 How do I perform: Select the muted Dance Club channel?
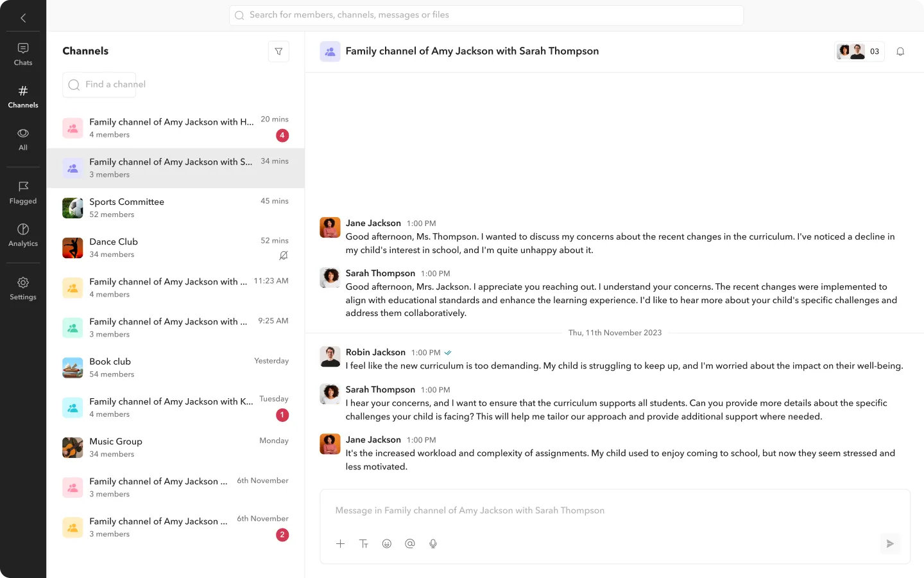[175, 248]
